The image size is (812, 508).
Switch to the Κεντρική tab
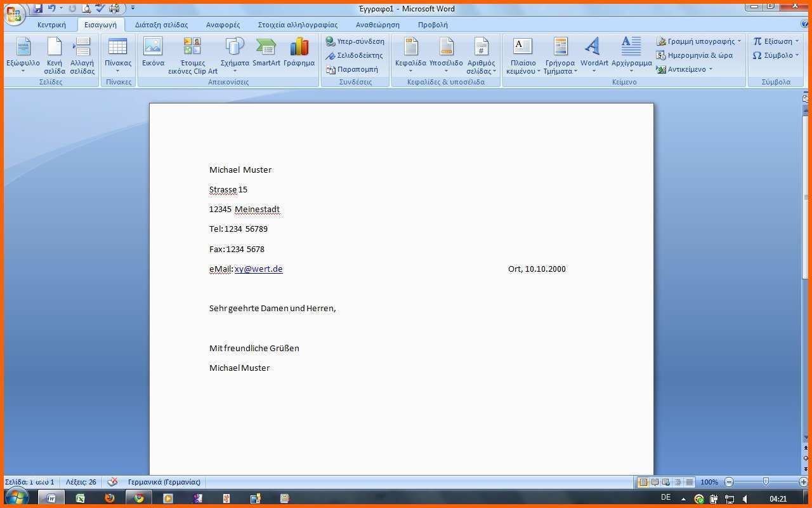click(51, 25)
